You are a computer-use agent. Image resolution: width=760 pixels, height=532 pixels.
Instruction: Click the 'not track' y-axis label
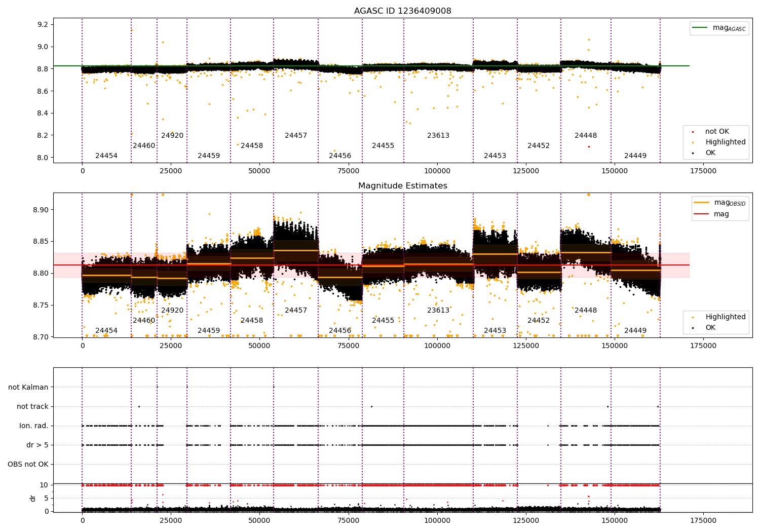[x=32, y=406]
